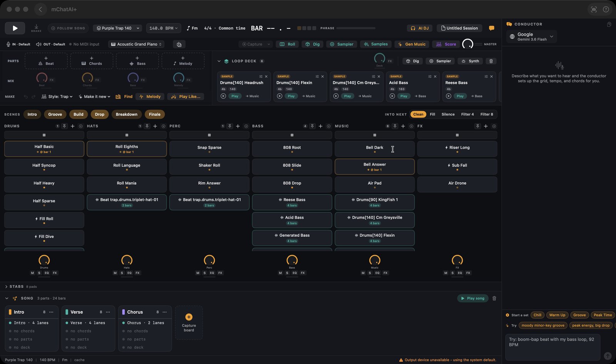This screenshot has width=616, height=364.
Task: Open the Score view
Action: coord(446,44)
